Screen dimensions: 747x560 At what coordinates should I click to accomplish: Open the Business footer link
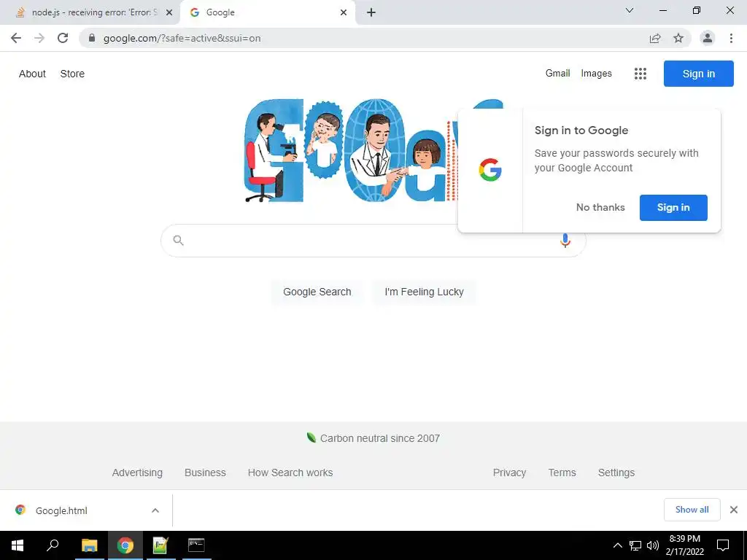(x=205, y=472)
